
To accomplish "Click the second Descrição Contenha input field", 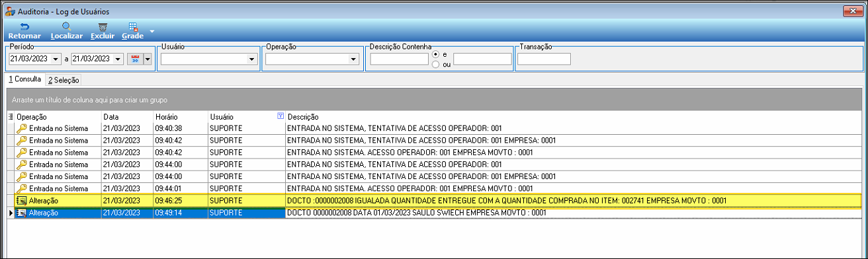I will coord(482,59).
